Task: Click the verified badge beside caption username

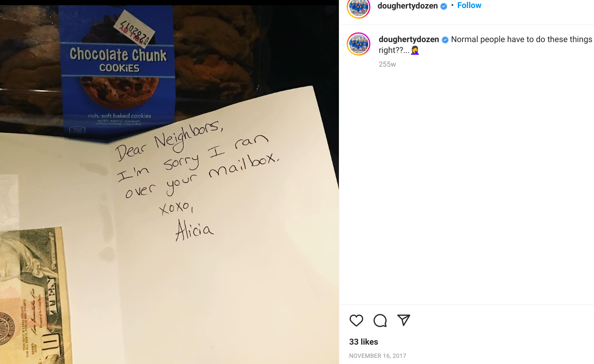Action: pyautogui.click(x=445, y=40)
